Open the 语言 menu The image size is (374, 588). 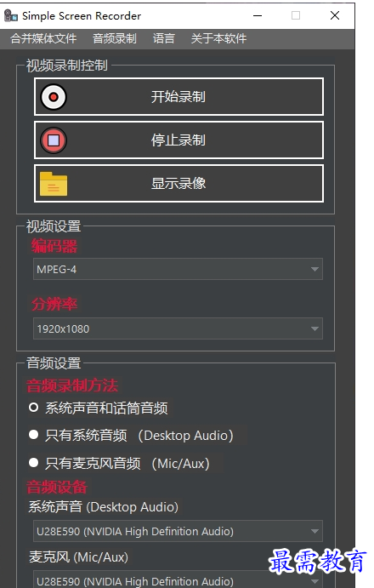(164, 38)
